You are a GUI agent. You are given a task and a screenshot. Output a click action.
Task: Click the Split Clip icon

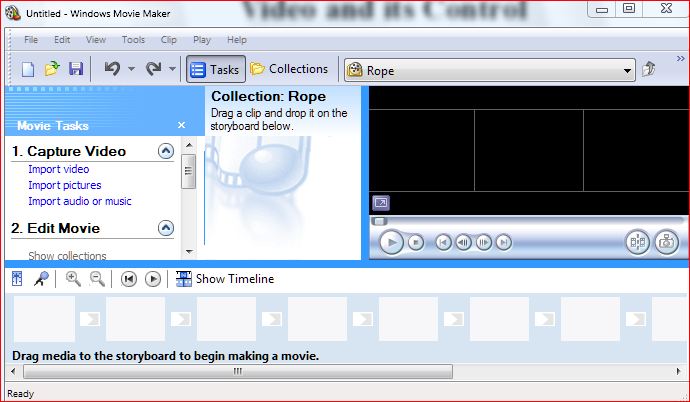[x=638, y=242]
